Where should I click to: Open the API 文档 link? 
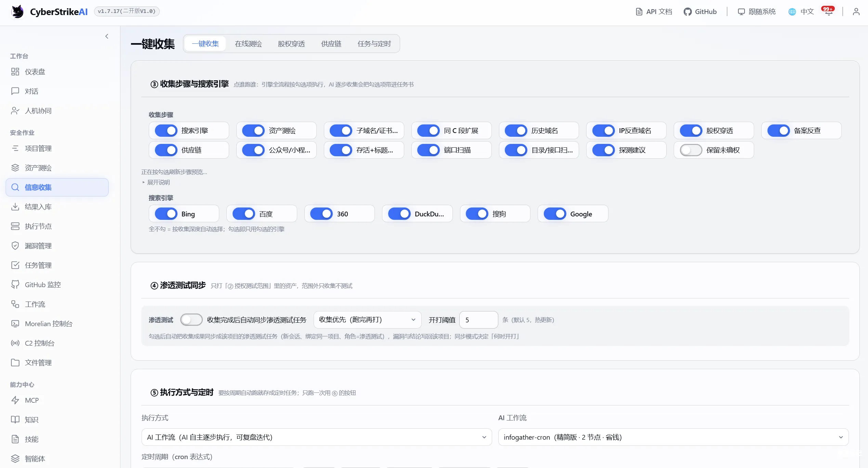point(654,12)
